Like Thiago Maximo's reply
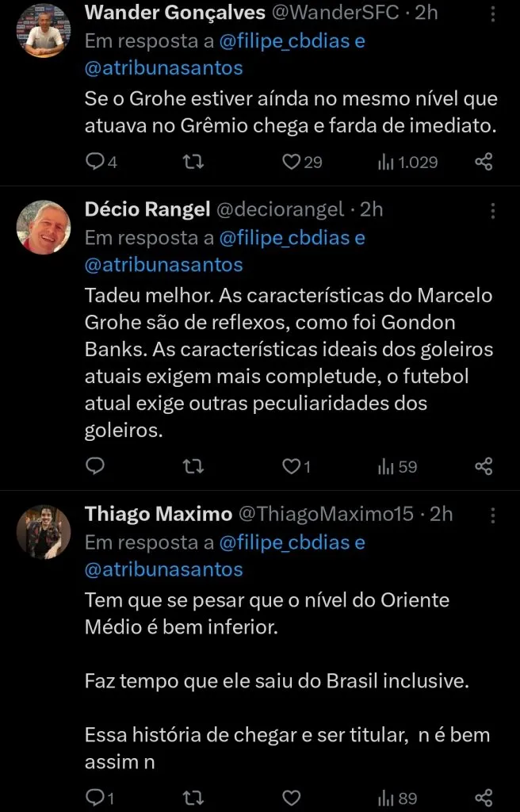The image size is (520, 812). click(290, 798)
